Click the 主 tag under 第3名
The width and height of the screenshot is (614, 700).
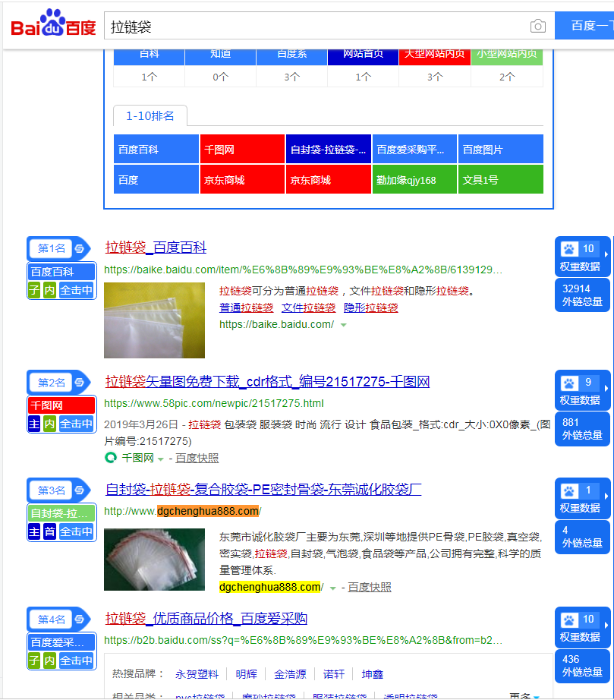(34, 531)
